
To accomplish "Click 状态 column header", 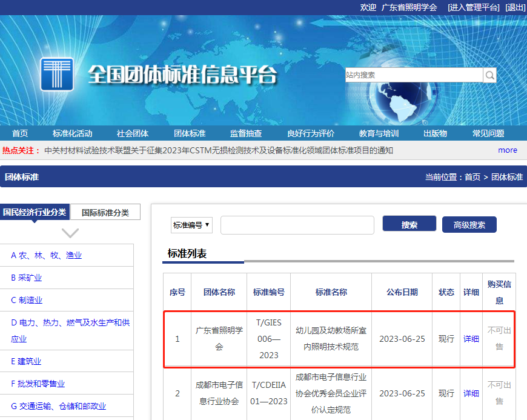I will click(x=446, y=292).
